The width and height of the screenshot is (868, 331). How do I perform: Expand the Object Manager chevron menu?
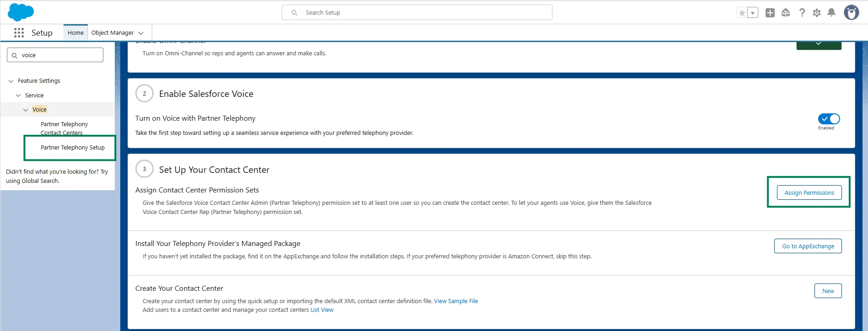click(141, 33)
